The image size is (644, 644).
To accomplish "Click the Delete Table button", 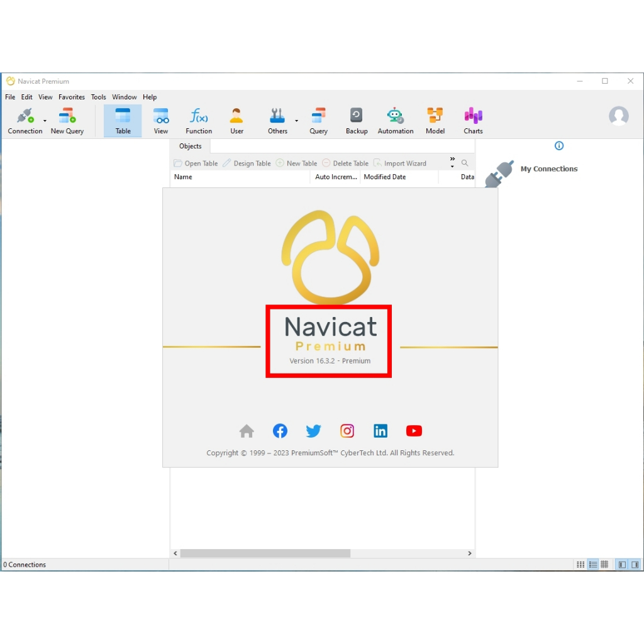I will [345, 163].
